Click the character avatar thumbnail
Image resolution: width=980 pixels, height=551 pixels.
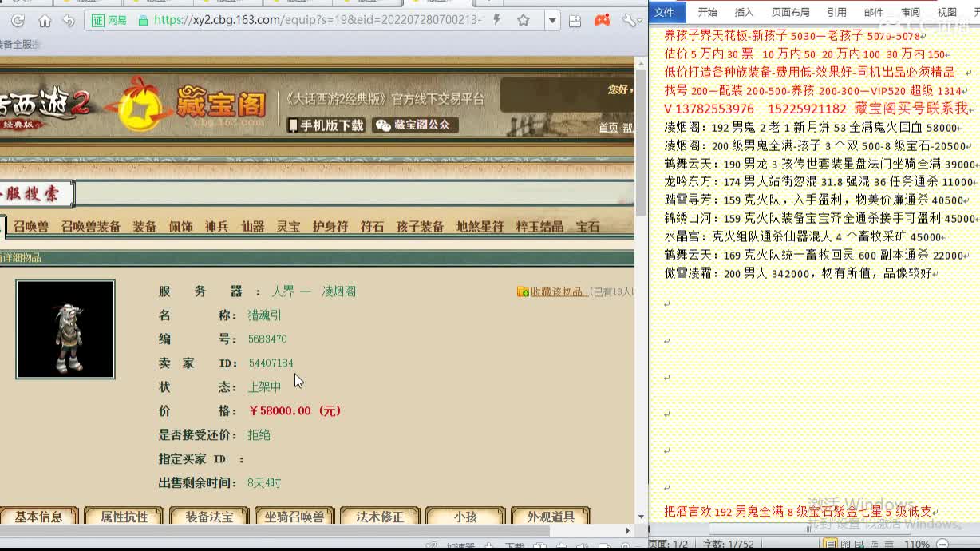pyautogui.click(x=65, y=329)
